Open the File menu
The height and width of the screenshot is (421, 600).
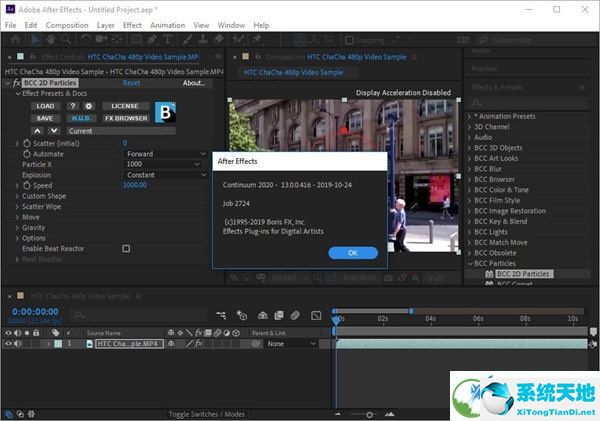(10, 25)
